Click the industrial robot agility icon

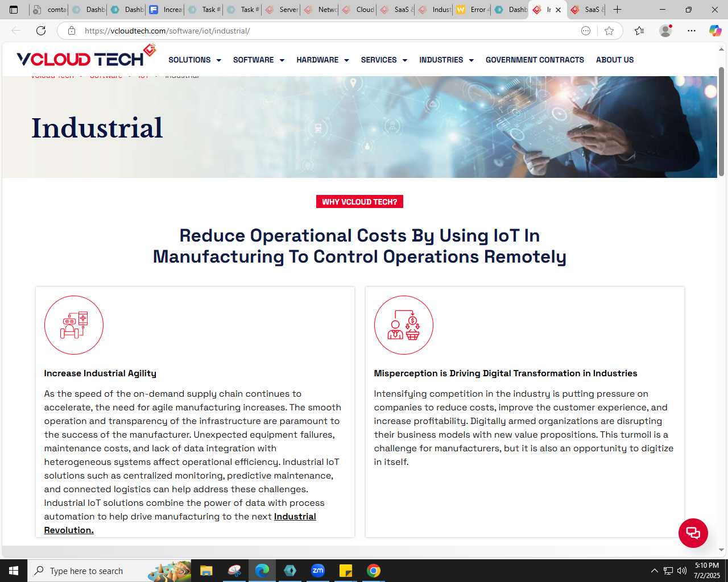[x=74, y=325]
